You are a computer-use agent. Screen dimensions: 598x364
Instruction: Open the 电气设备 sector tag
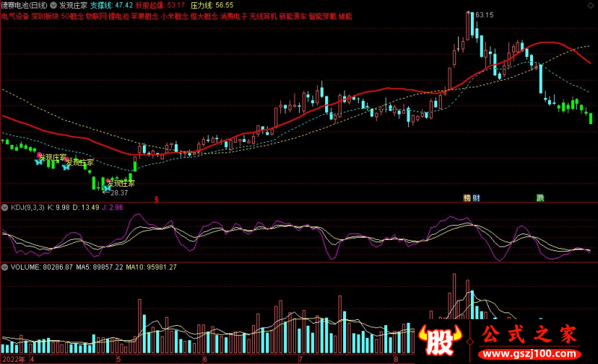click(15, 16)
